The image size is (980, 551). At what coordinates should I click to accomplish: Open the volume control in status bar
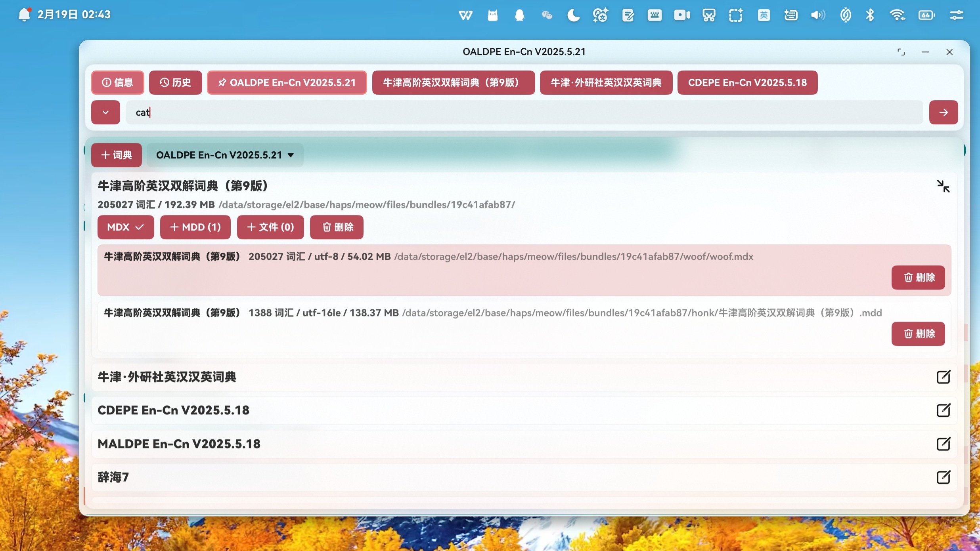(818, 15)
